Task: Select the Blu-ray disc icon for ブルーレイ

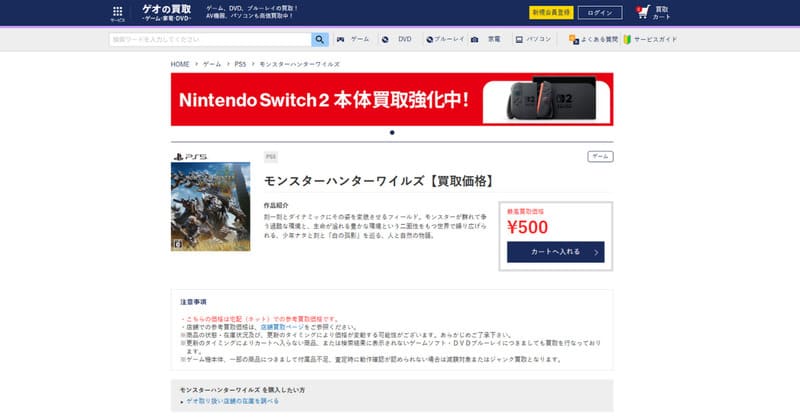Action: 429,39
